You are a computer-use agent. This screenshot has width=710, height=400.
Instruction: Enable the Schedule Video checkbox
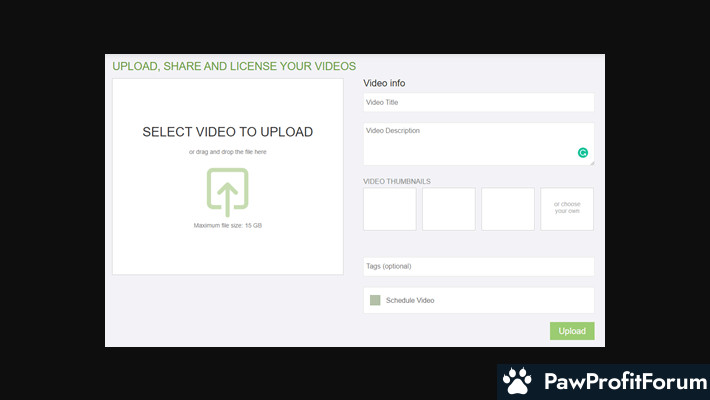375,300
